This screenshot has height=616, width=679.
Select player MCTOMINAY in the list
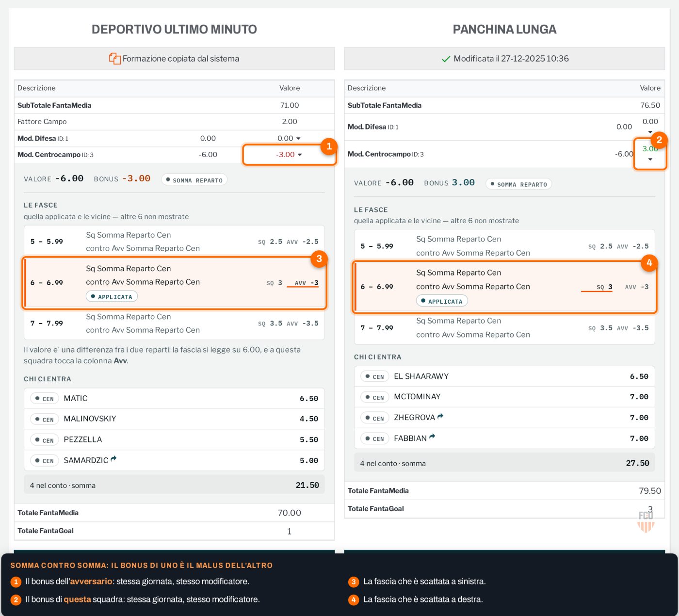click(417, 397)
